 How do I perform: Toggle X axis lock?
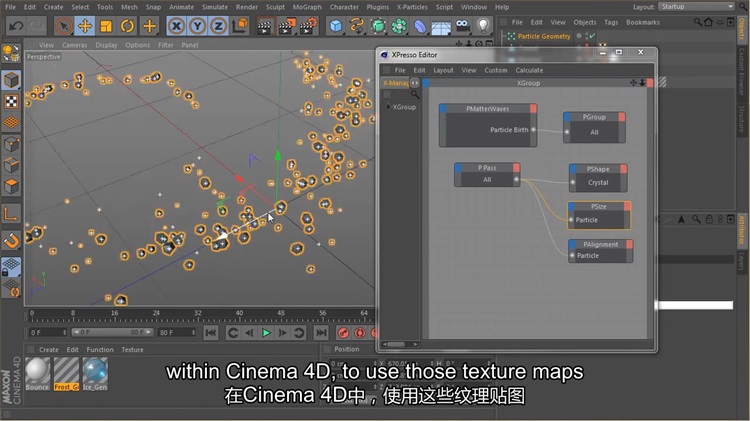point(176,26)
